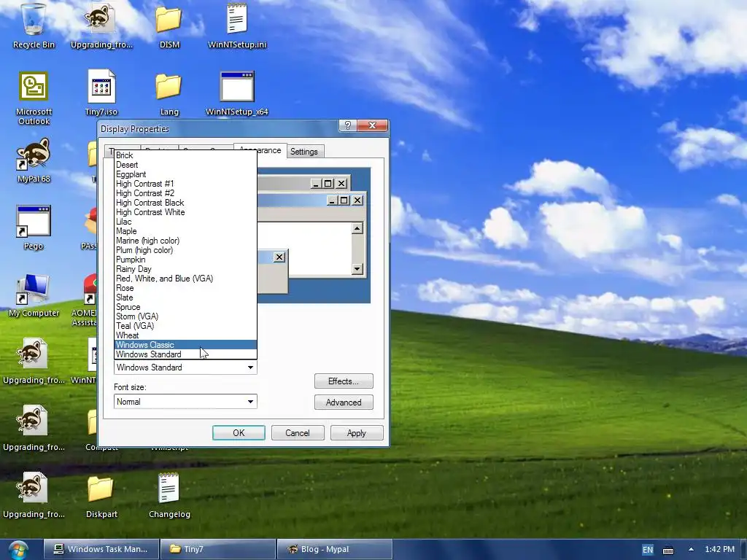The height and width of the screenshot is (560, 747).
Task: Choose High Contrast #2 scheme
Action: point(186,193)
